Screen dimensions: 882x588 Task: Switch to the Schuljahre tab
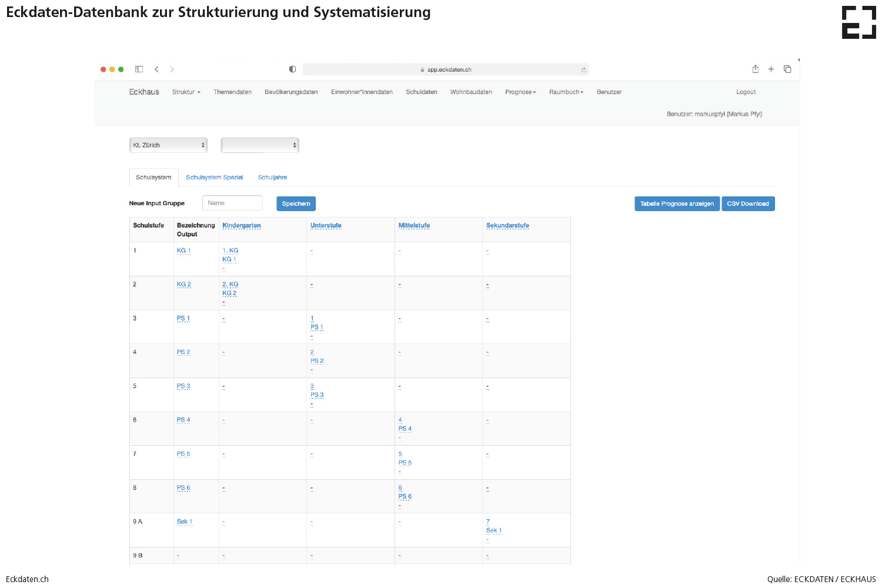(x=272, y=178)
